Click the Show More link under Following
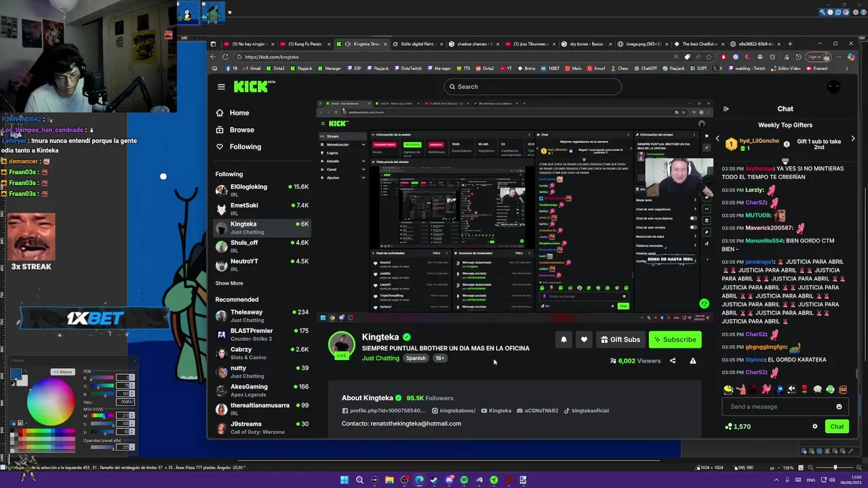 (229, 283)
